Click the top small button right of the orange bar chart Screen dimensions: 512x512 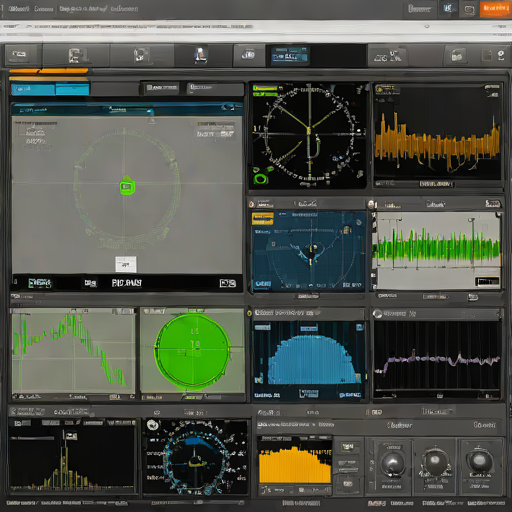[348, 447]
